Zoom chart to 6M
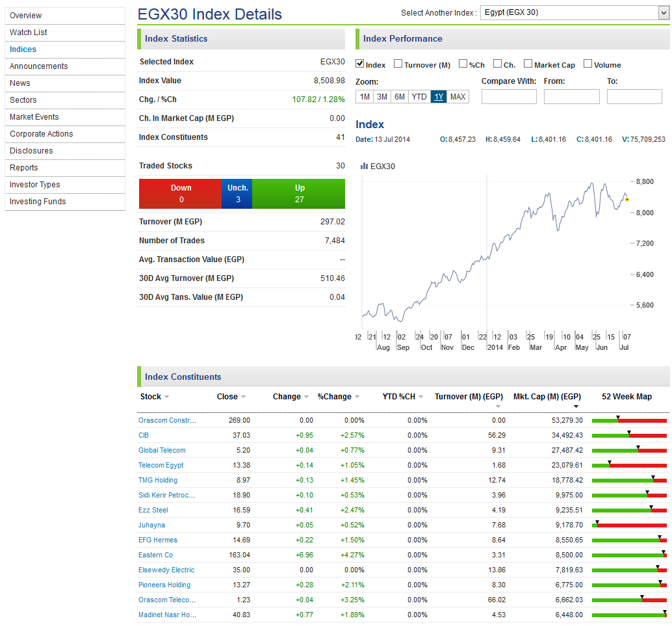Viewport: 672px width, 625px height. (x=400, y=96)
